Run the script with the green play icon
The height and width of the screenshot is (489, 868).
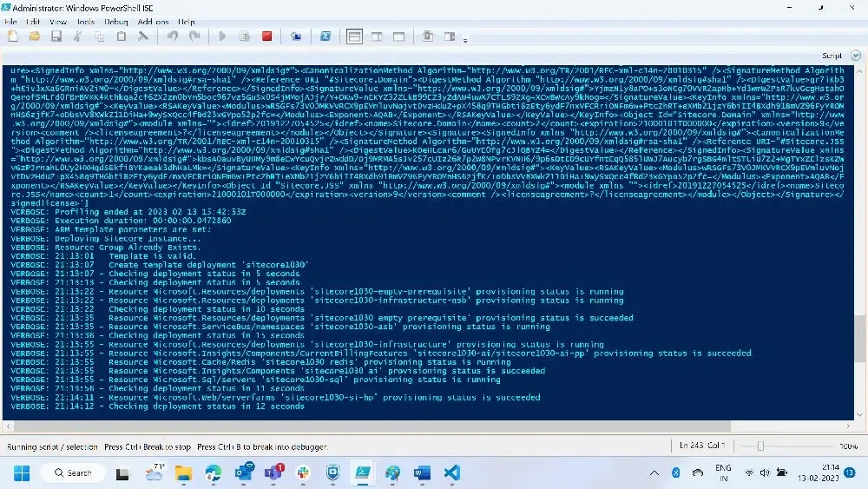[222, 36]
